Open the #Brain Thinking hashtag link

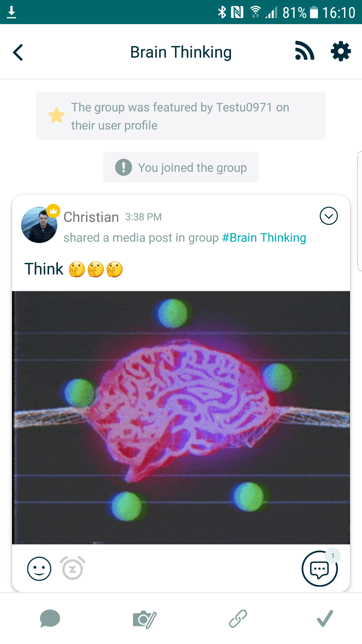pyautogui.click(x=264, y=238)
